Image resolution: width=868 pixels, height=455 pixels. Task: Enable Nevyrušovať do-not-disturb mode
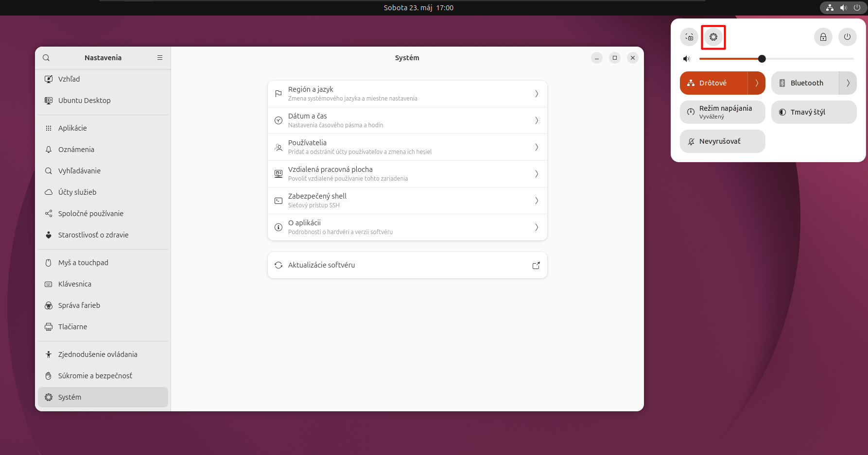coord(723,141)
